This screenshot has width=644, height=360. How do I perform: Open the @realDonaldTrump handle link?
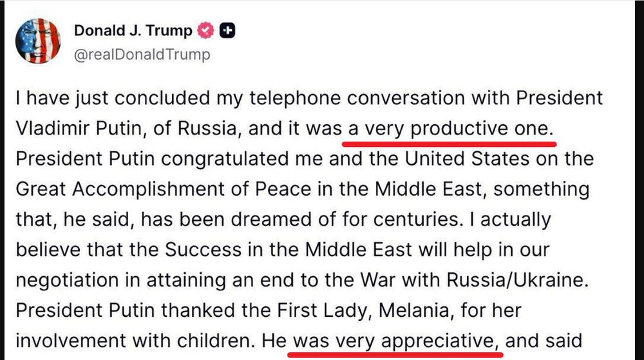click(x=142, y=54)
